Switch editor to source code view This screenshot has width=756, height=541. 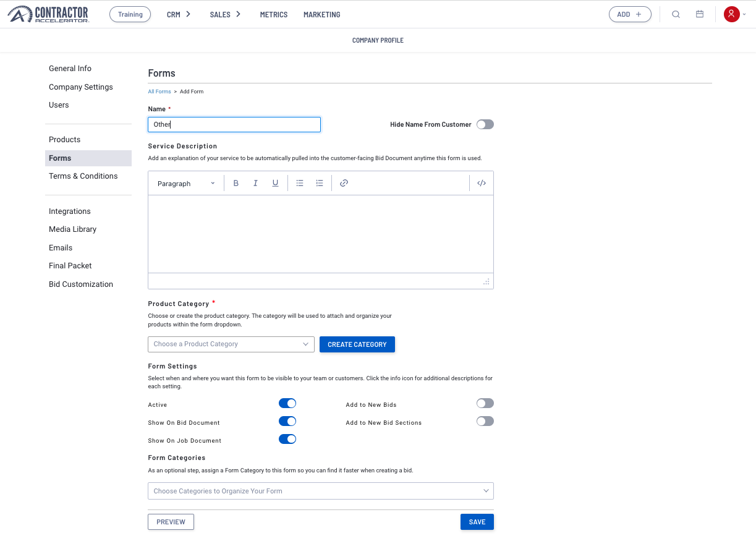[x=482, y=183]
